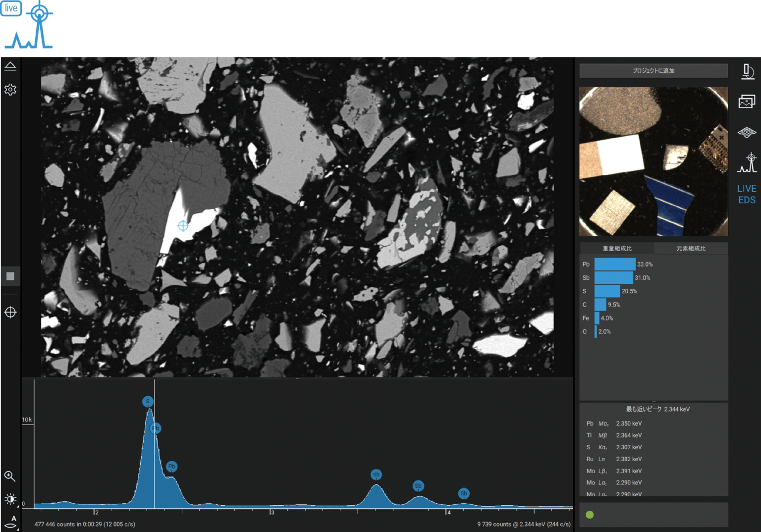The height and width of the screenshot is (532, 761).
Task: Collapse the panel using the eject arrow icon
Action: (10, 66)
